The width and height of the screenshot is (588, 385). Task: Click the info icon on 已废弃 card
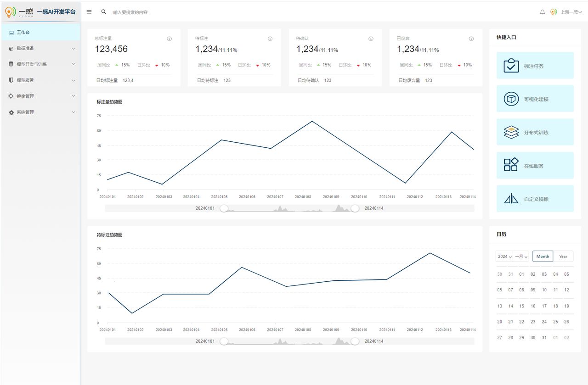point(471,39)
